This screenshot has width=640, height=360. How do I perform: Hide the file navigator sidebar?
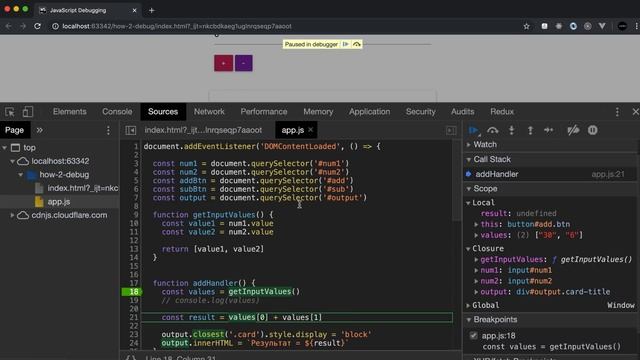click(131, 130)
